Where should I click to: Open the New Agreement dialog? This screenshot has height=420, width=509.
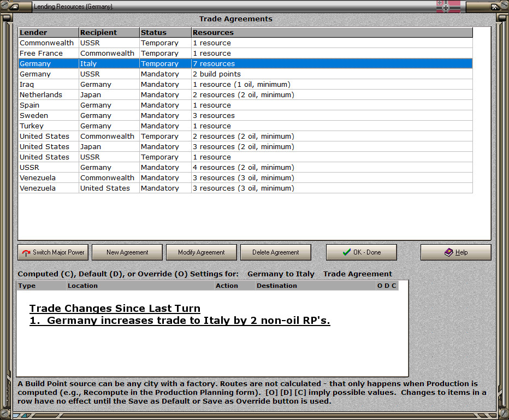point(127,252)
